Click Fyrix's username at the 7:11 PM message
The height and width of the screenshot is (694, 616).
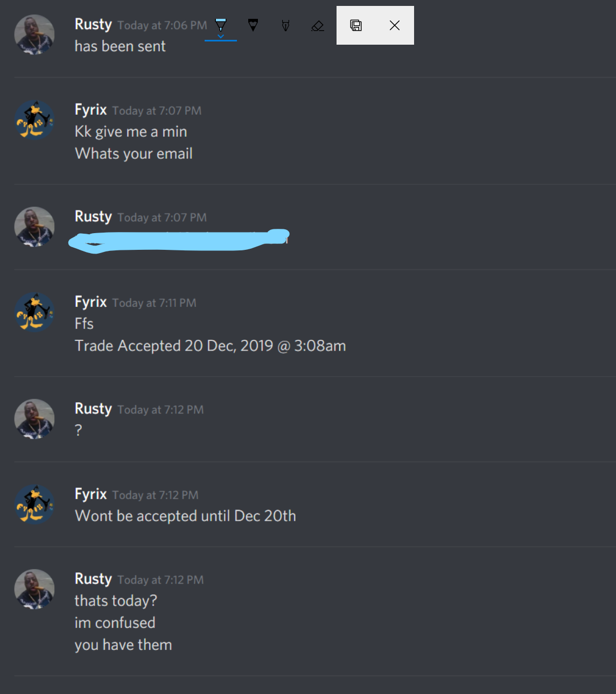click(x=90, y=302)
